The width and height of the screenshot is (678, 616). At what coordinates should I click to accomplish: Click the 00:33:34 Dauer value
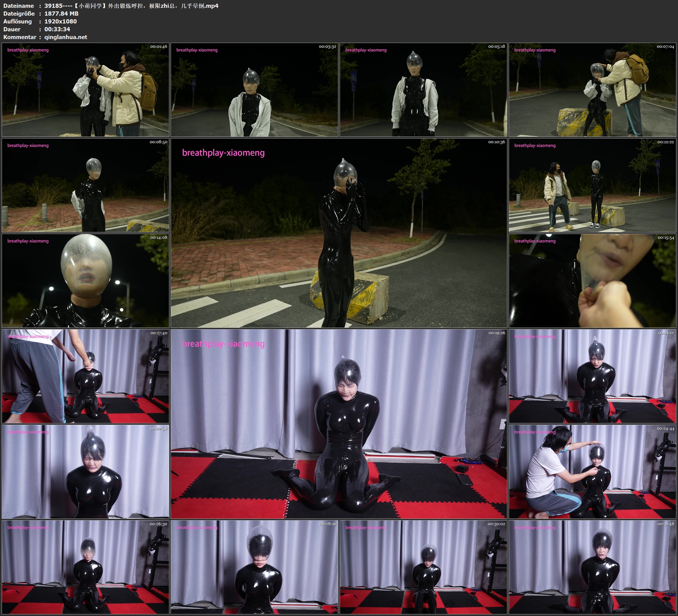click(57, 29)
